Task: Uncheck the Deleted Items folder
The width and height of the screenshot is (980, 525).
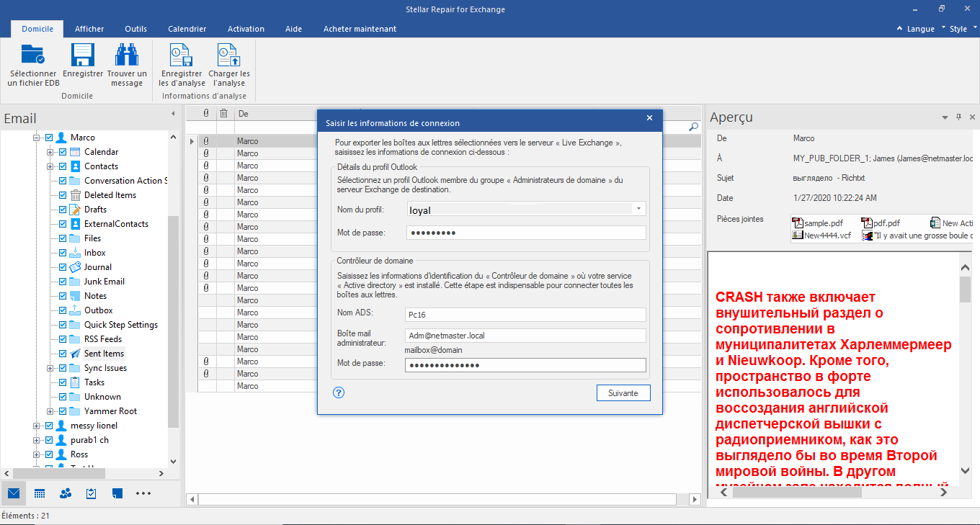Action: (63, 195)
